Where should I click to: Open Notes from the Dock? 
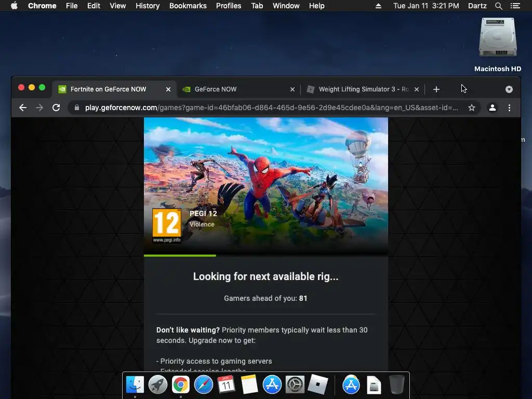tap(249, 385)
